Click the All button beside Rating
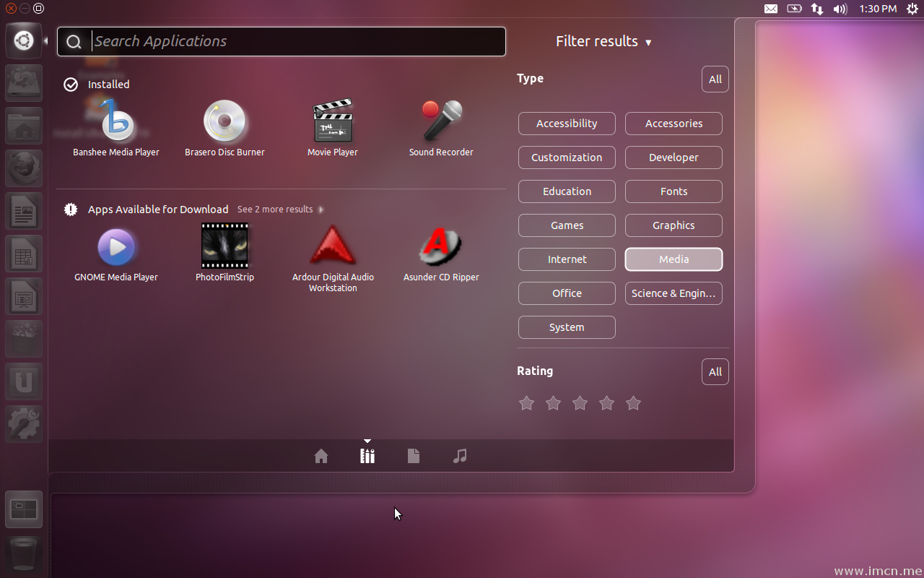 click(715, 372)
